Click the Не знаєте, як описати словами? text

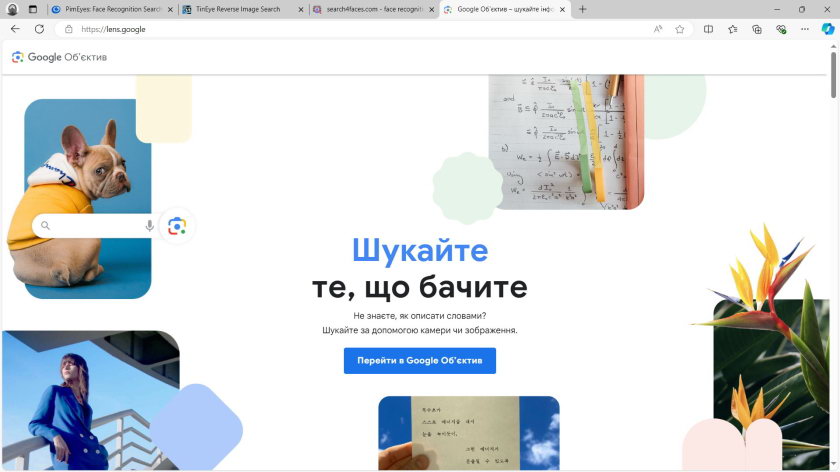[420, 316]
